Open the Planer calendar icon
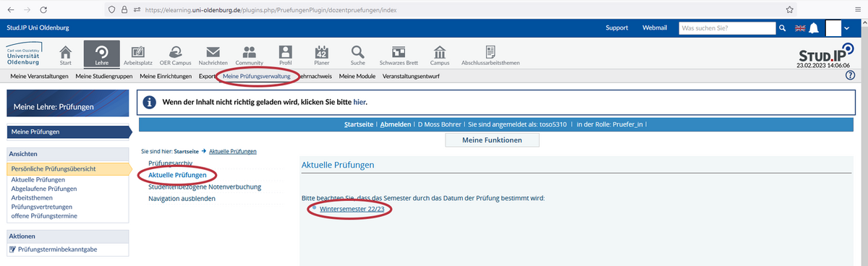Viewport: 868px width, 266px height. pyautogui.click(x=322, y=55)
